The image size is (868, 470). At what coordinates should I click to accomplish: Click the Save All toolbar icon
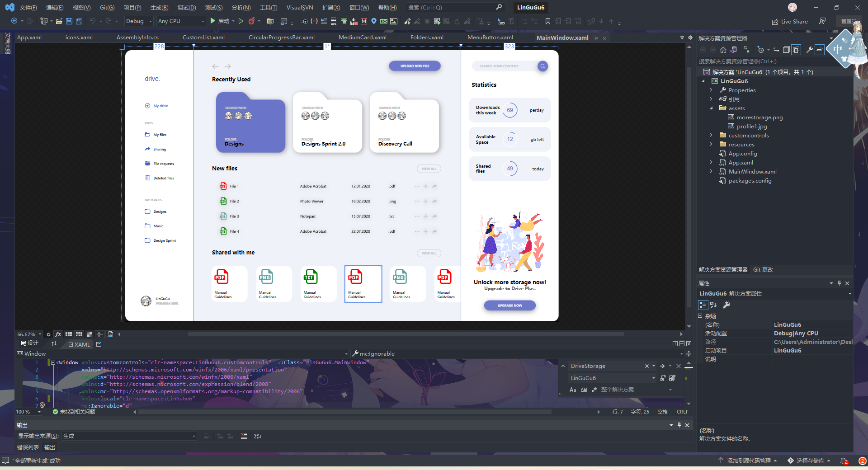pos(79,21)
